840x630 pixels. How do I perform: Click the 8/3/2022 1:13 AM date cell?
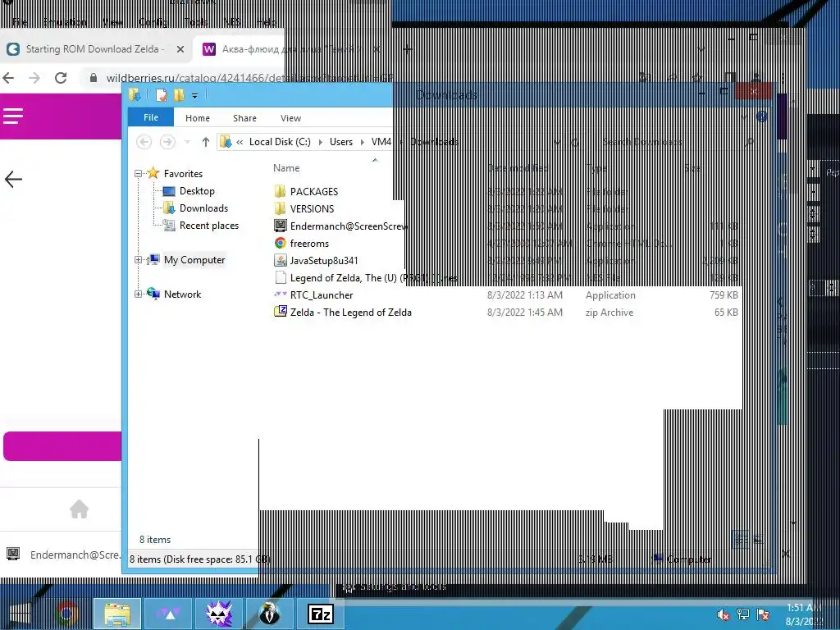524,295
